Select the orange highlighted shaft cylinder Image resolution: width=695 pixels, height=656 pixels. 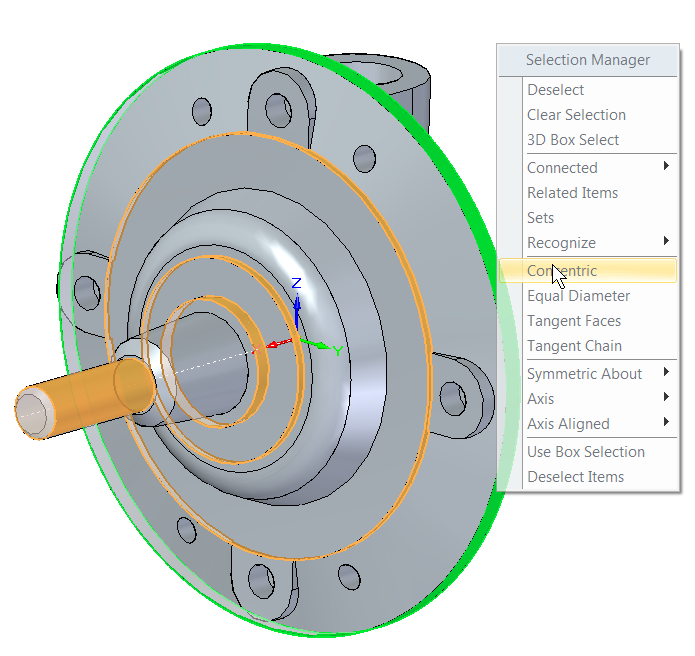pos(86,397)
